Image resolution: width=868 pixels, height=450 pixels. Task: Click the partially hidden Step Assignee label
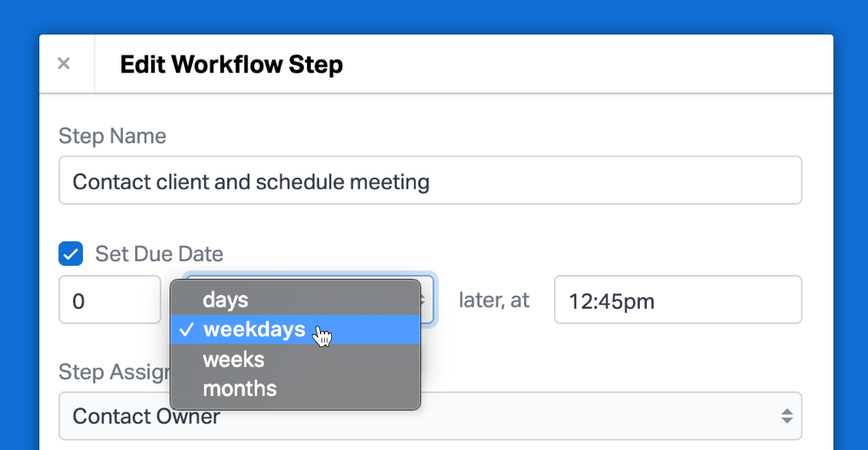click(x=115, y=372)
